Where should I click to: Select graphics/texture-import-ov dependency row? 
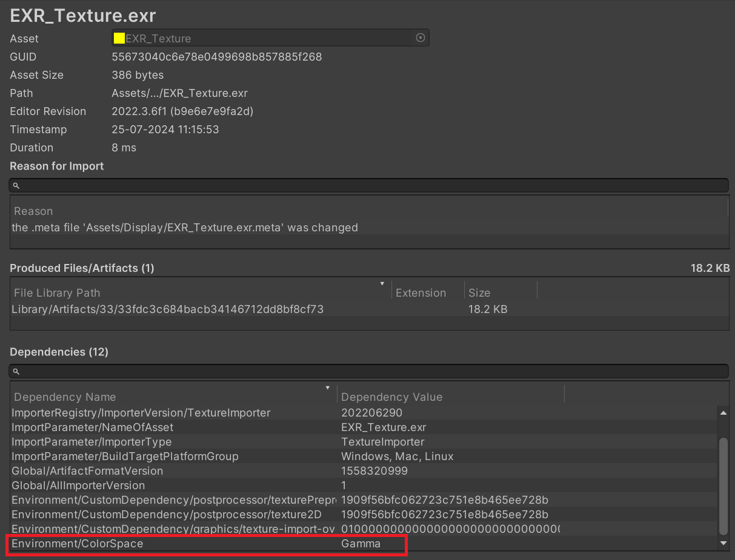pos(364,529)
